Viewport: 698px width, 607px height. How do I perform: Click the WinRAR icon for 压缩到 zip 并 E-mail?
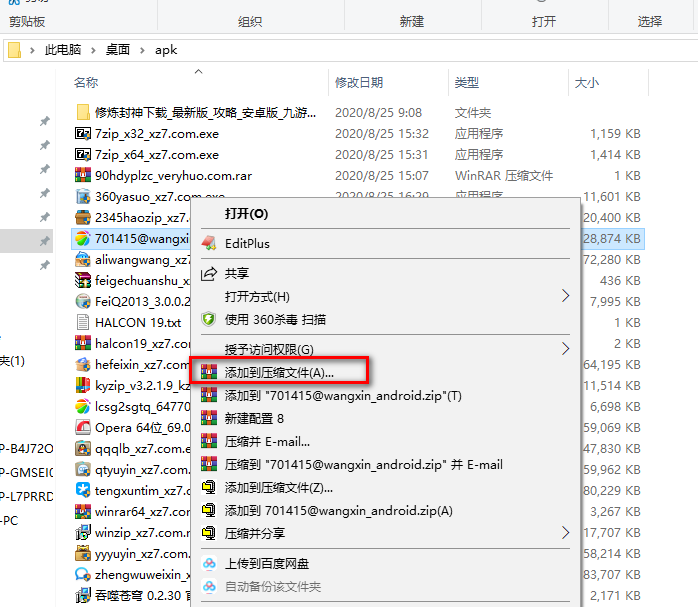click(x=209, y=464)
